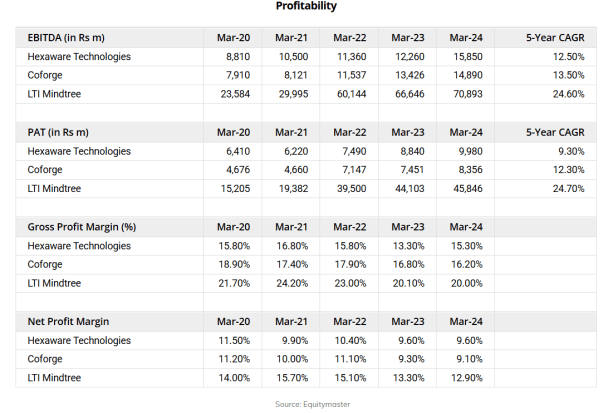The height and width of the screenshot is (413, 613).
Task: Click the "Net Profit Margin" section header
Action: (69, 322)
